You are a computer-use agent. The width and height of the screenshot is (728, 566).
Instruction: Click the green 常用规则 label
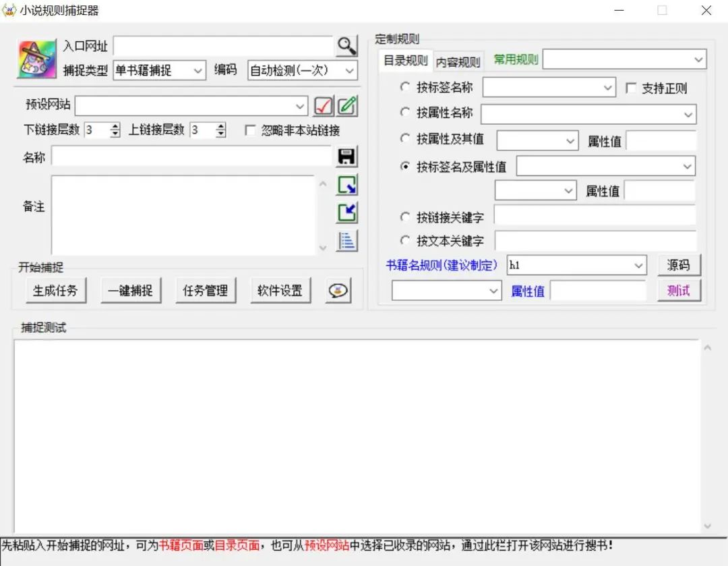pyautogui.click(x=516, y=59)
